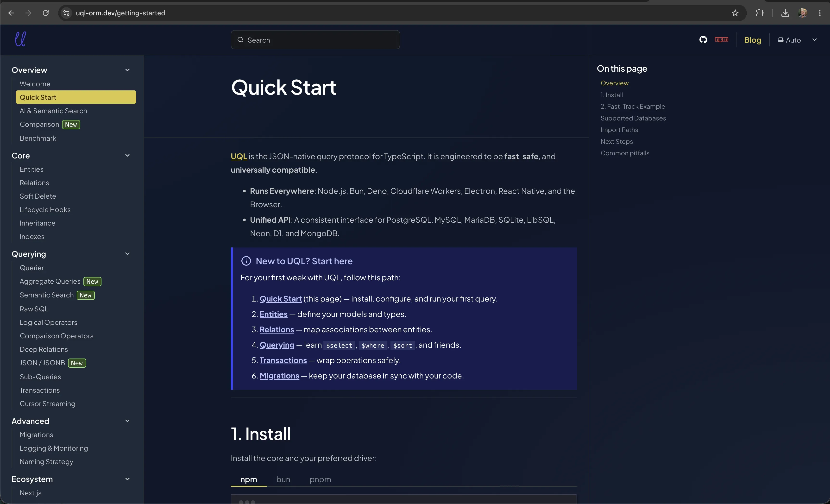Jump to 1. Install in page outline
This screenshot has width=830, height=504.
coord(612,95)
